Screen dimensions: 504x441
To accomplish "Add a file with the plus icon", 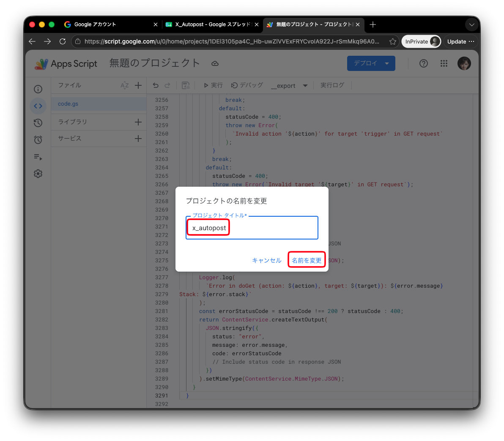I will [x=138, y=85].
